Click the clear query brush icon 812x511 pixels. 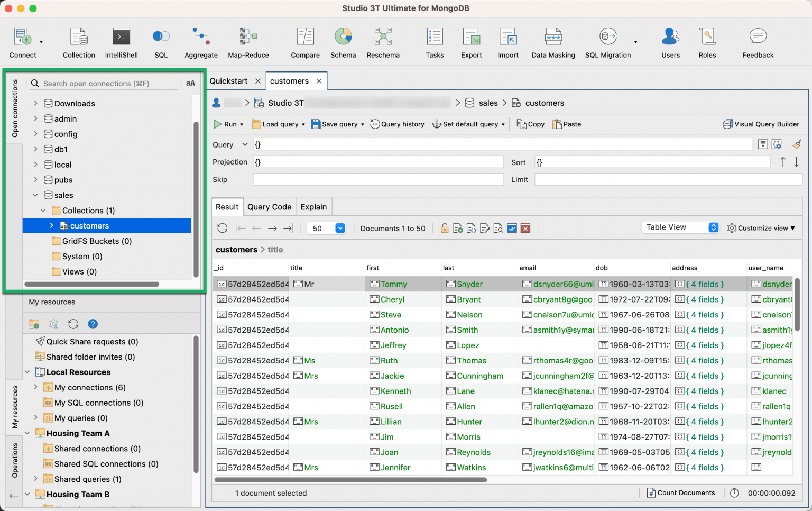pos(797,144)
